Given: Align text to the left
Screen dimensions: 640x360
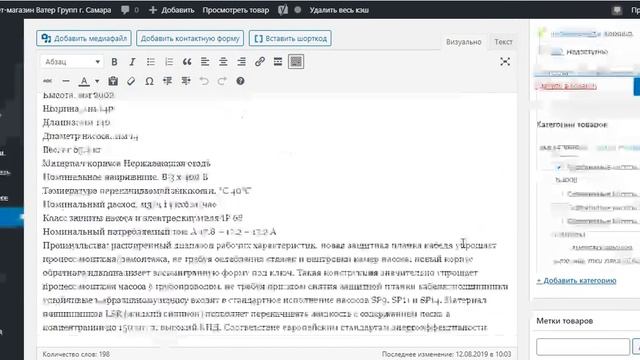Looking at the screenshot, I should 205,62.
